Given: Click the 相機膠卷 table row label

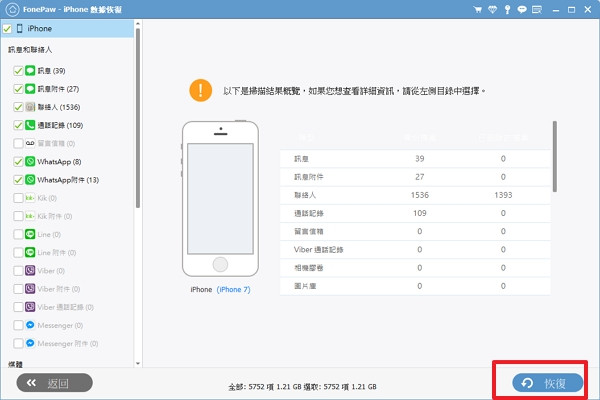Looking at the screenshot, I should 308,268.
